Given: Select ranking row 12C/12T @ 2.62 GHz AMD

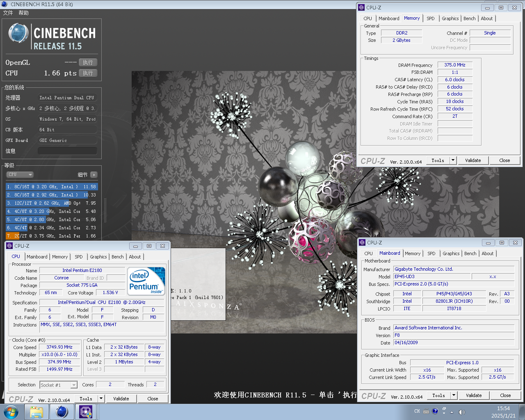Looking at the screenshot, I should pos(52,203).
